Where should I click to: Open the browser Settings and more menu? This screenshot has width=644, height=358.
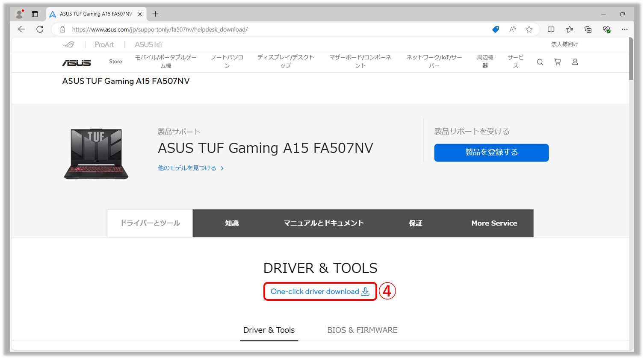pos(625,29)
